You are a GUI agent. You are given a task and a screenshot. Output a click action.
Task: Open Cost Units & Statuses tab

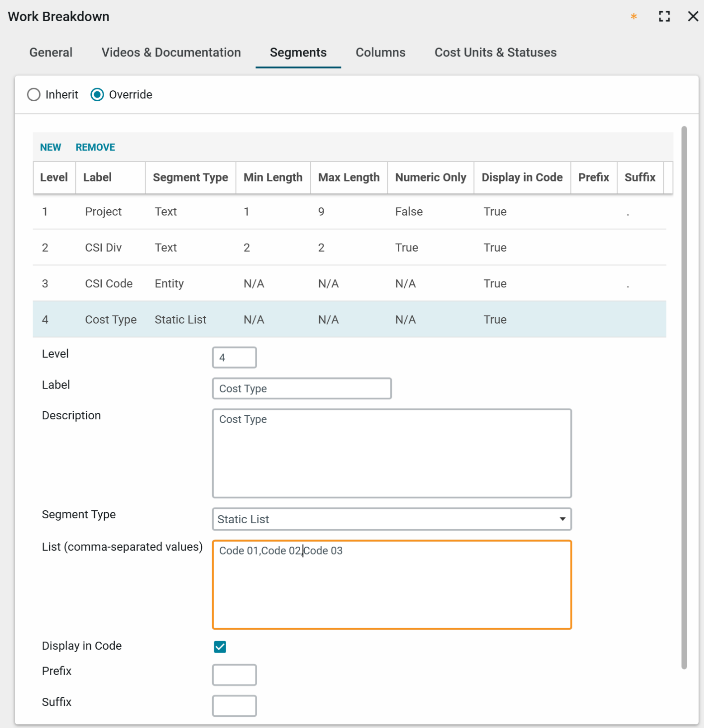click(x=495, y=52)
